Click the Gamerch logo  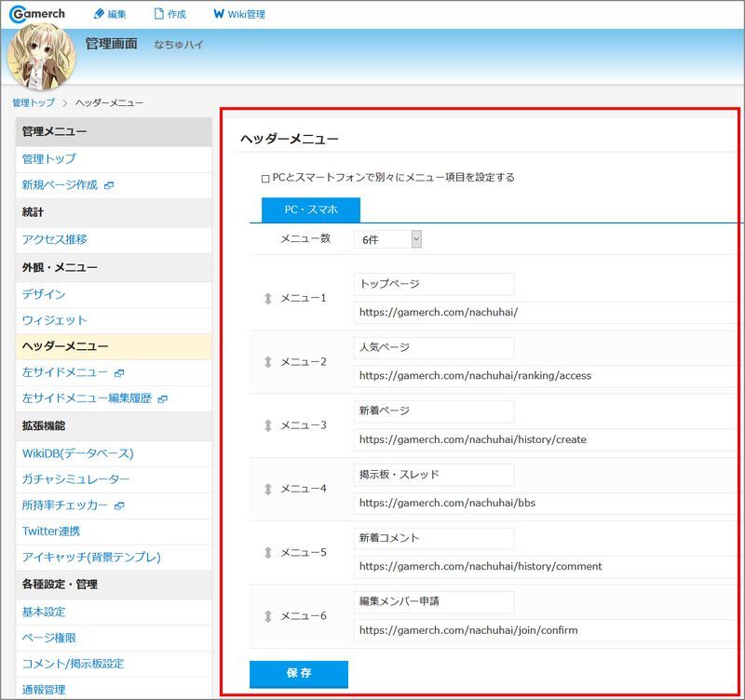click(x=38, y=14)
